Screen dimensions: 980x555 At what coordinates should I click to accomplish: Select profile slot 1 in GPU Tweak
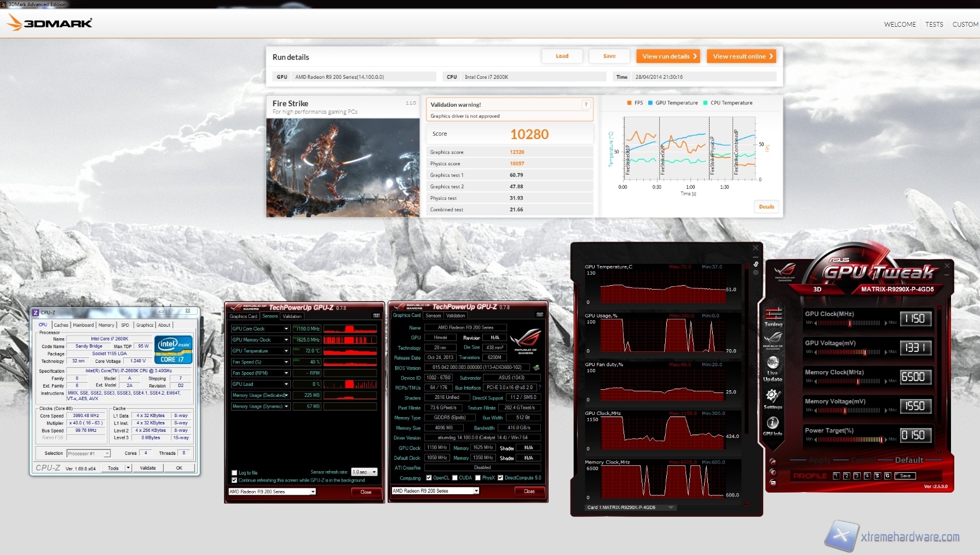coord(836,476)
